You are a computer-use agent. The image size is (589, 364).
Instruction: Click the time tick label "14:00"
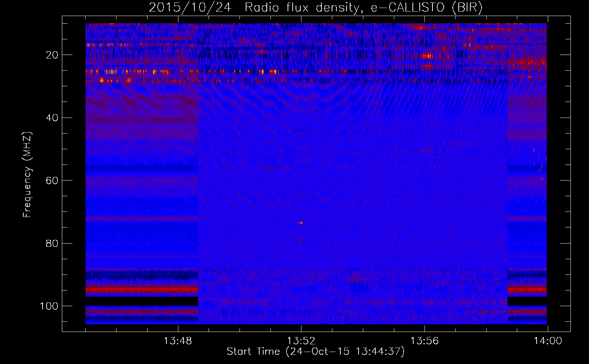point(548,341)
